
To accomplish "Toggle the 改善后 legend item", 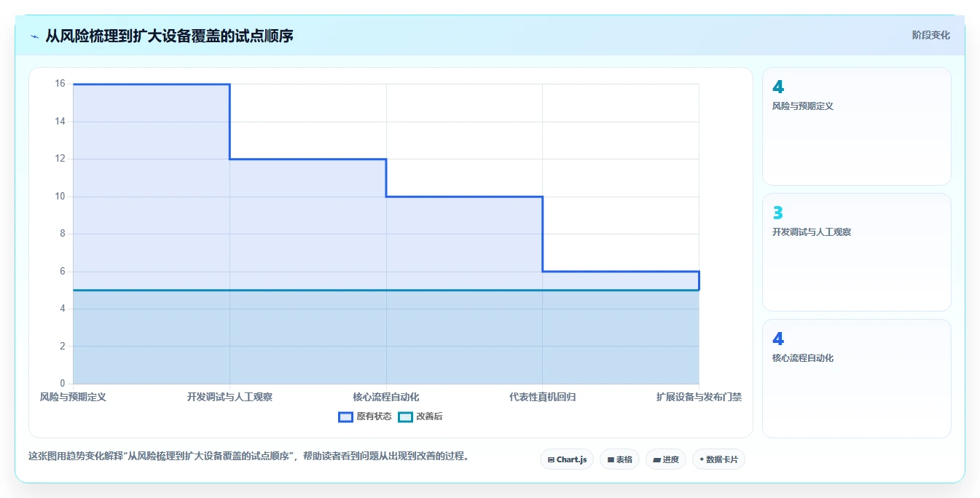I will [420, 416].
